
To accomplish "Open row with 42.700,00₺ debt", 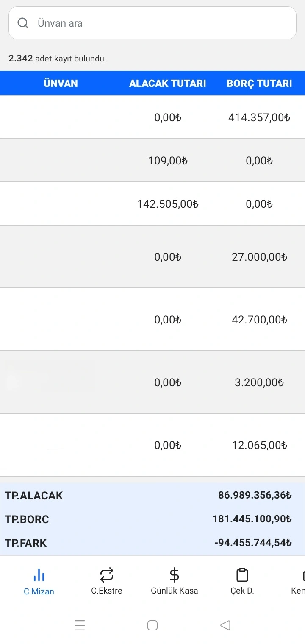I will pos(152,320).
